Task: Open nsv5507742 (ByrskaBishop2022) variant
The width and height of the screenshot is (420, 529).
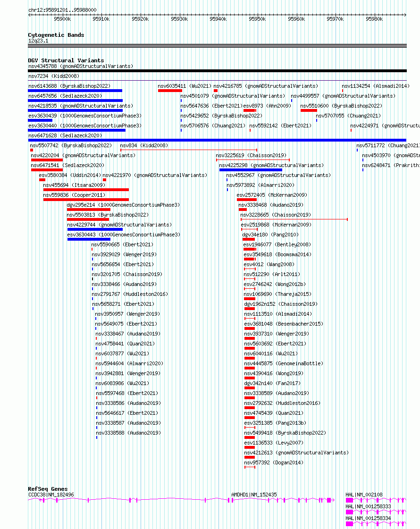Action: (71, 145)
